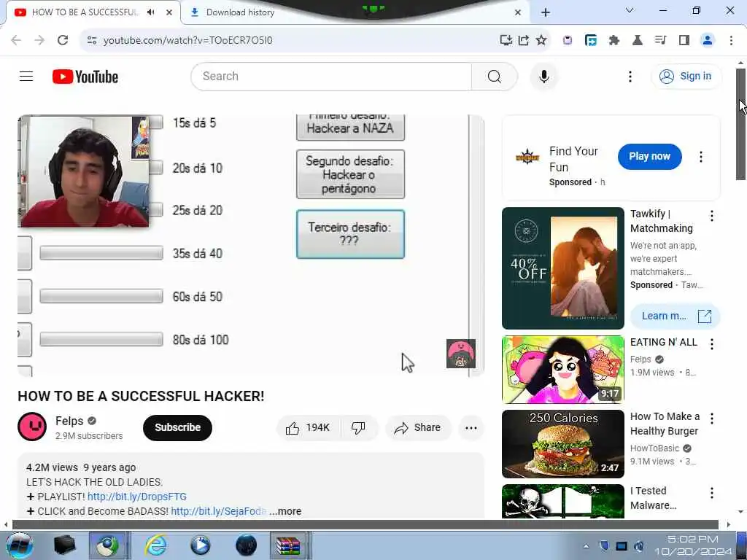Click the search magnifier button
Screen dimensions: 747x560
click(494, 76)
